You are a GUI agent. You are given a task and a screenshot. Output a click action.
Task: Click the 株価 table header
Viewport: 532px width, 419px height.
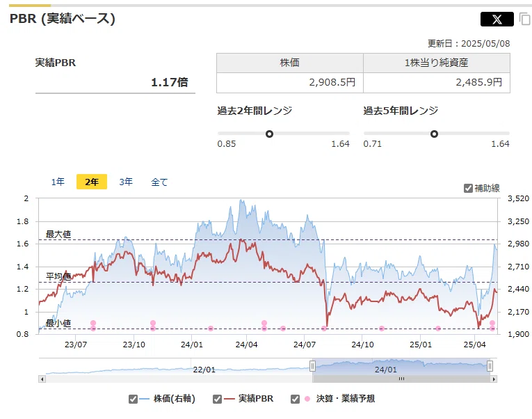(x=290, y=63)
